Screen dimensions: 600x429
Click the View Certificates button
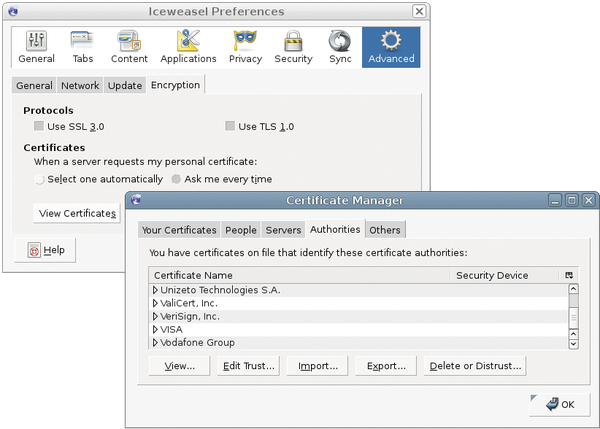point(77,213)
